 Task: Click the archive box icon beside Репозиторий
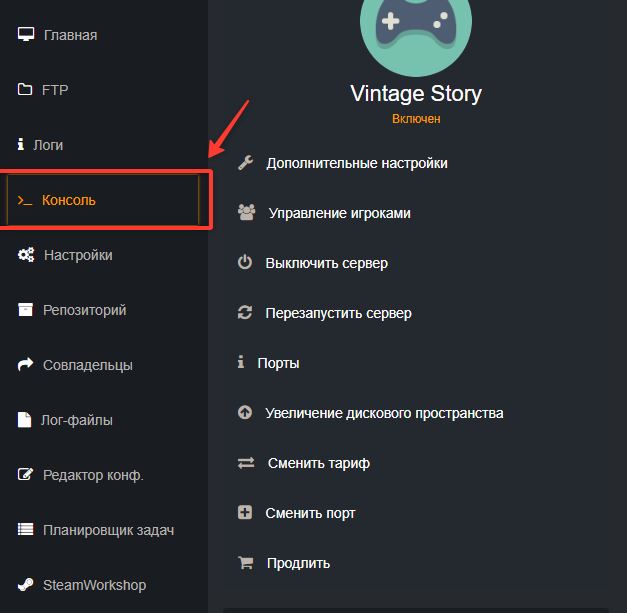click(26, 310)
